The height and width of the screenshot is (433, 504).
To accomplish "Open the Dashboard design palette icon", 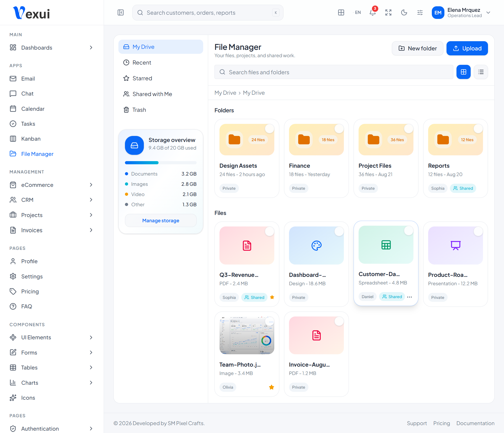I will click(316, 246).
